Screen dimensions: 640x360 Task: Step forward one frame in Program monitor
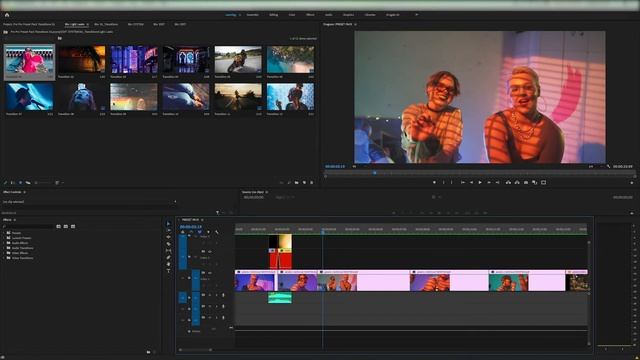[489, 182]
